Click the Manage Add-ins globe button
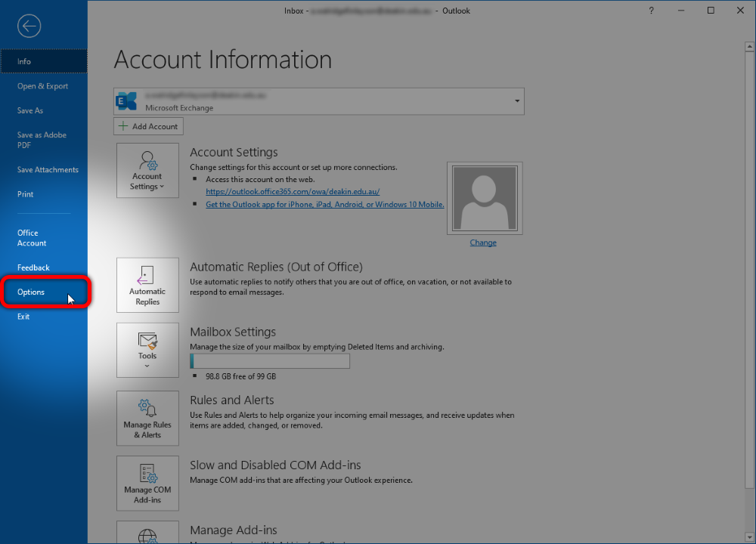 click(x=147, y=533)
